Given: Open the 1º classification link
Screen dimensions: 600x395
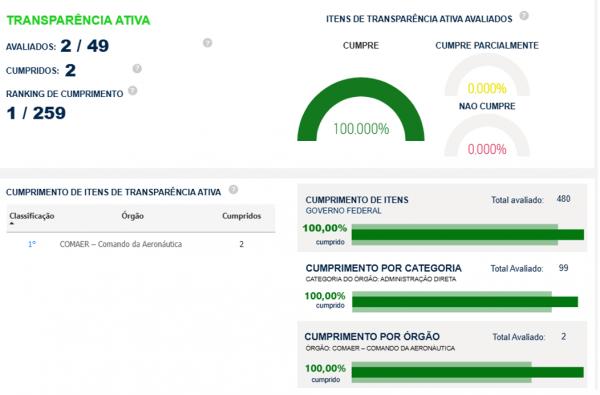Looking at the screenshot, I should [x=32, y=244].
